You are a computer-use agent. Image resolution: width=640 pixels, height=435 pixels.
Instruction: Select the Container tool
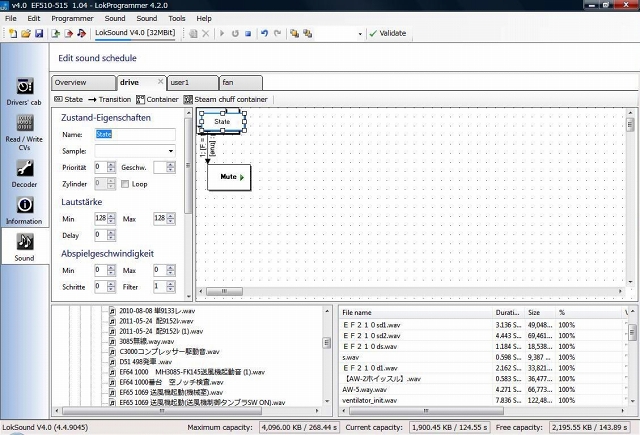pos(158,99)
